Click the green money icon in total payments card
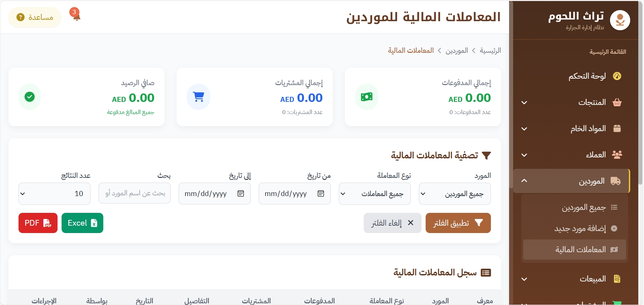The image size is (644, 305). pos(366,97)
